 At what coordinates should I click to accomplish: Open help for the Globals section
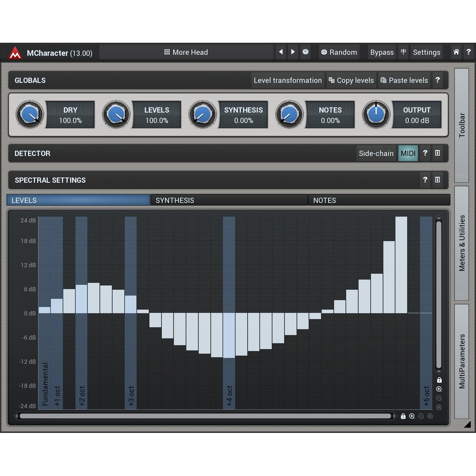click(438, 80)
